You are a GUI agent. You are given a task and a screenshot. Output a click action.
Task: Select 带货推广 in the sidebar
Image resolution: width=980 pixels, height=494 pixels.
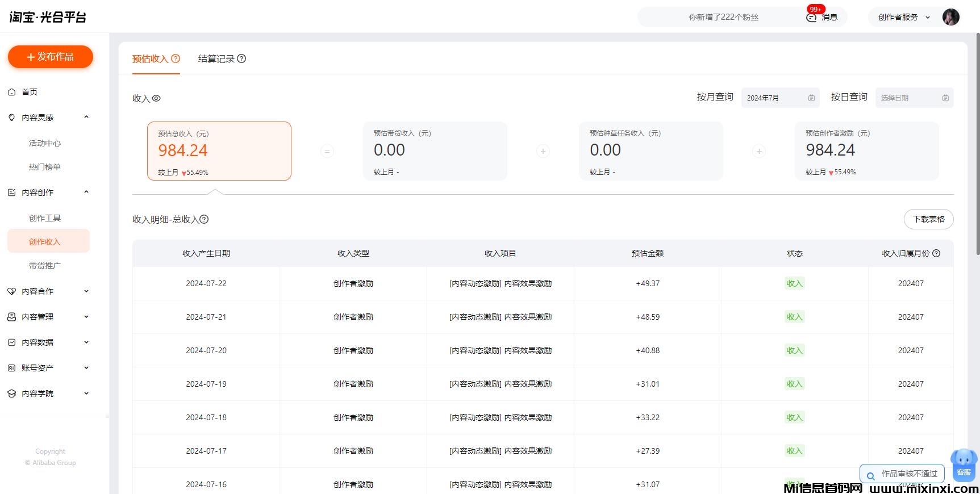point(45,266)
